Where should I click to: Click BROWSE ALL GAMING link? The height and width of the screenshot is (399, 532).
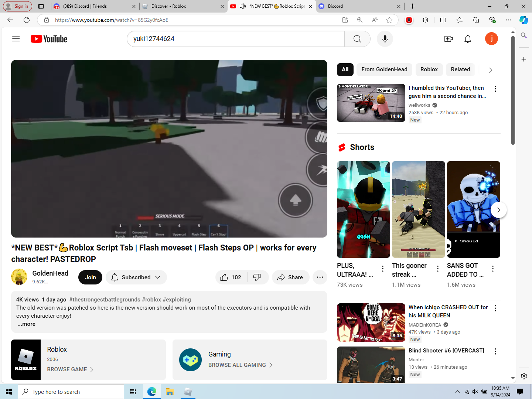240,365
